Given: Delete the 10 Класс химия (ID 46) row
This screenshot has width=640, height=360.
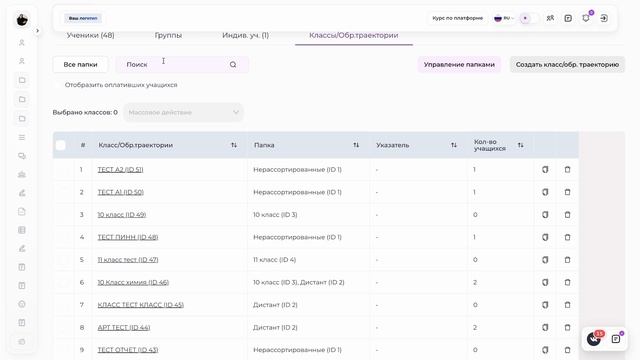Looking at the screenshot, I should [x=567, y=282].
